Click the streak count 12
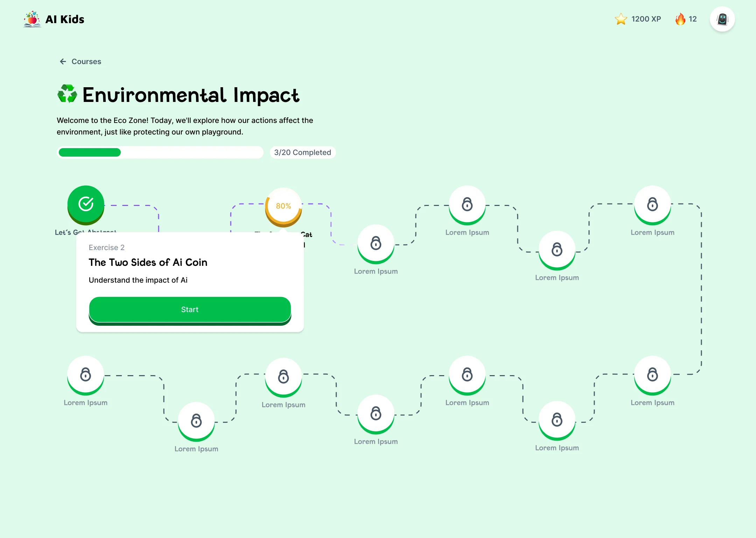The image size is (756, 538). tap(693, 19)
